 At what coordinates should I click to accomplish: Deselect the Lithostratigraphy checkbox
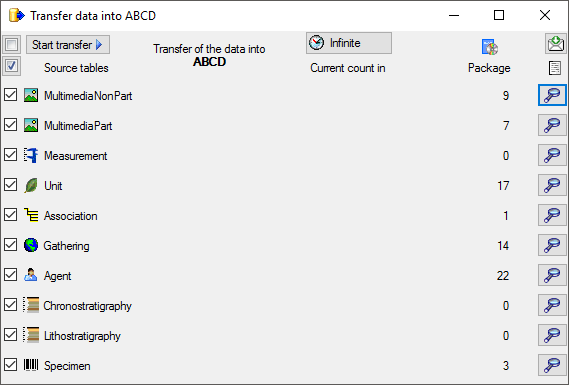click(11, 335)
